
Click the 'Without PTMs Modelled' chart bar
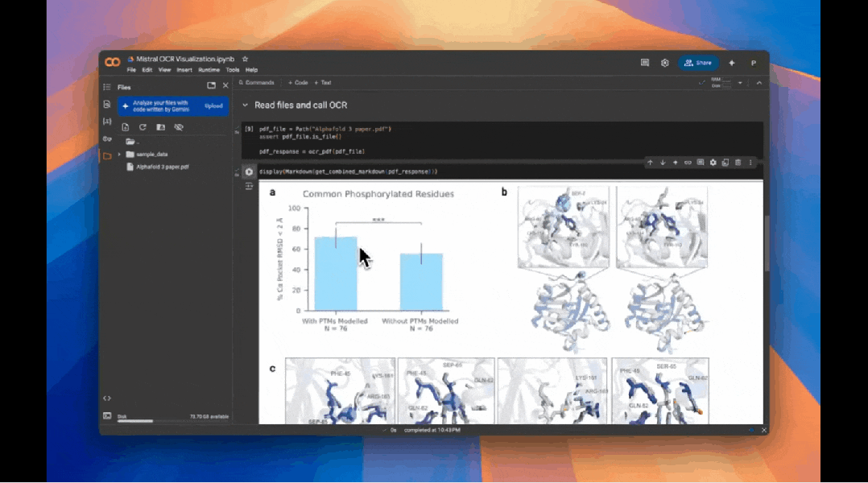coord(421,283)
